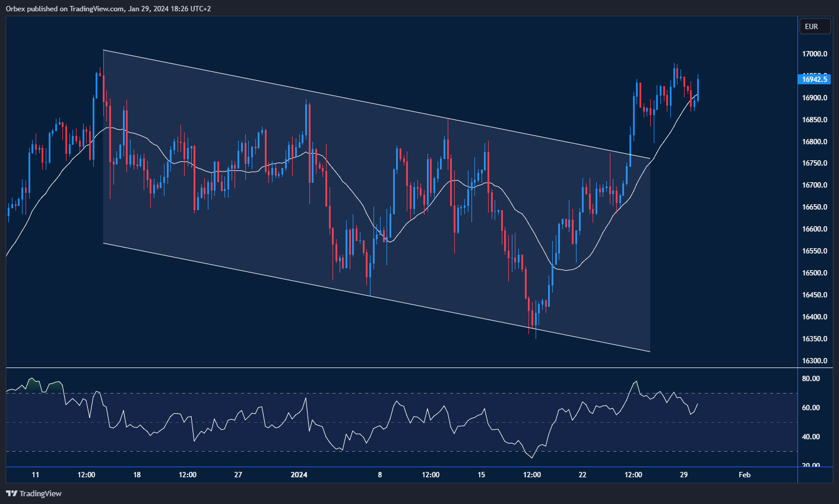Viewport: 839px width, 504px height.
Task: Open the 2024 marker on the time axis
Action: coord(298,475)
